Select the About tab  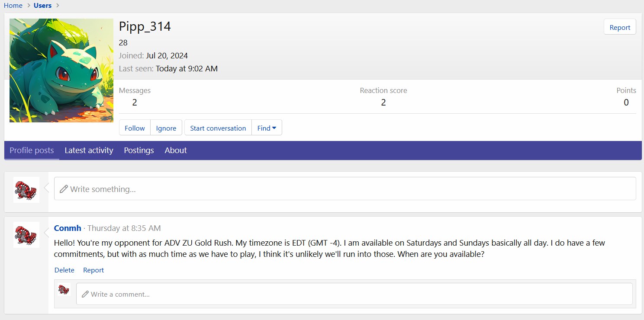point(176,150)
